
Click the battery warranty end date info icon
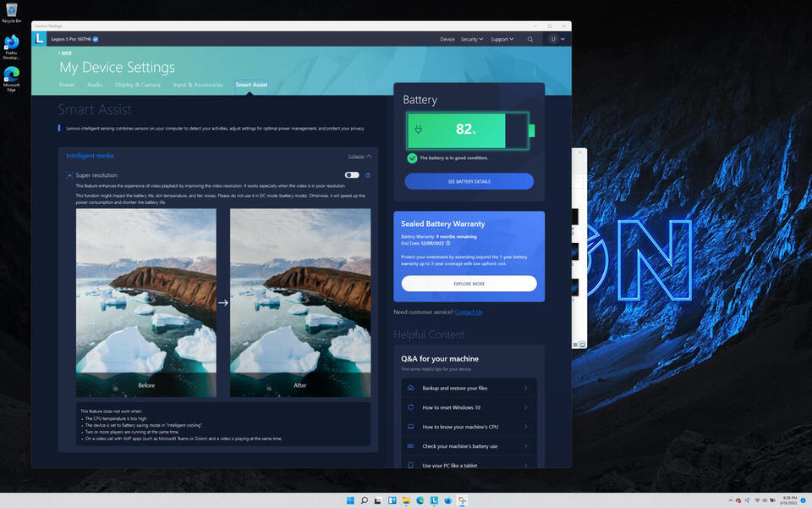point(448,243)
